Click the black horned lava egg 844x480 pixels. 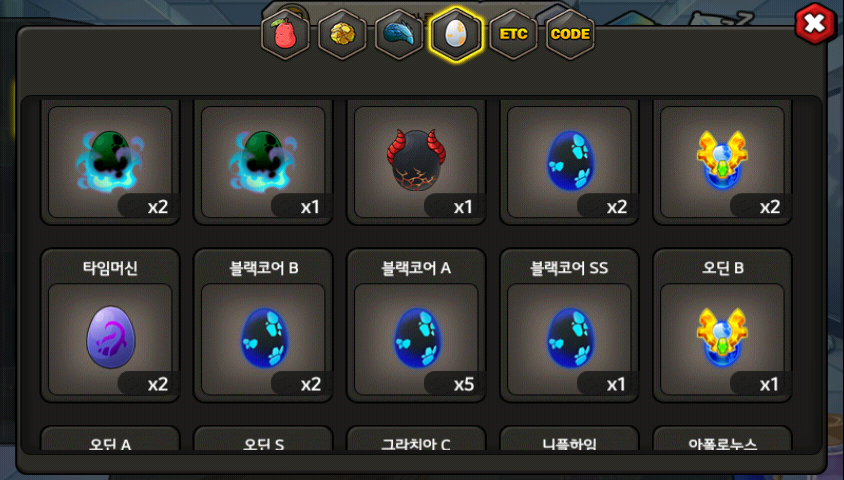tap(416, 161)
